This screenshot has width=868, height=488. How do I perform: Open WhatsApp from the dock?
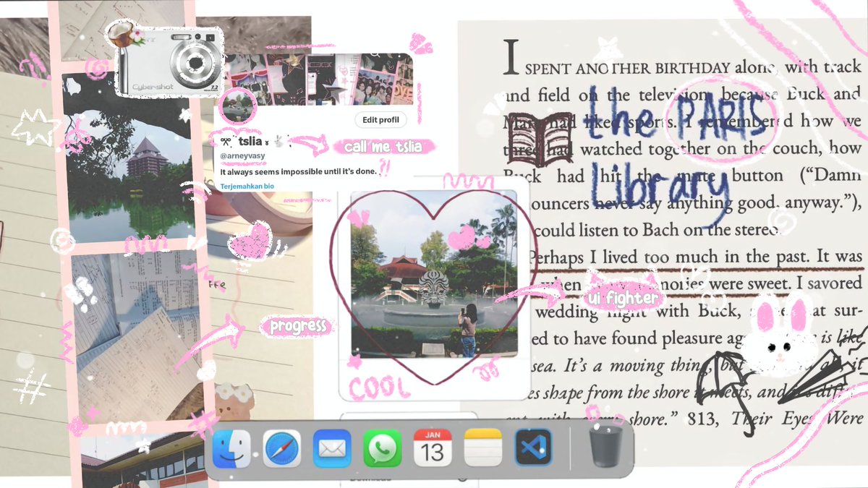click(x=382, y=448)
